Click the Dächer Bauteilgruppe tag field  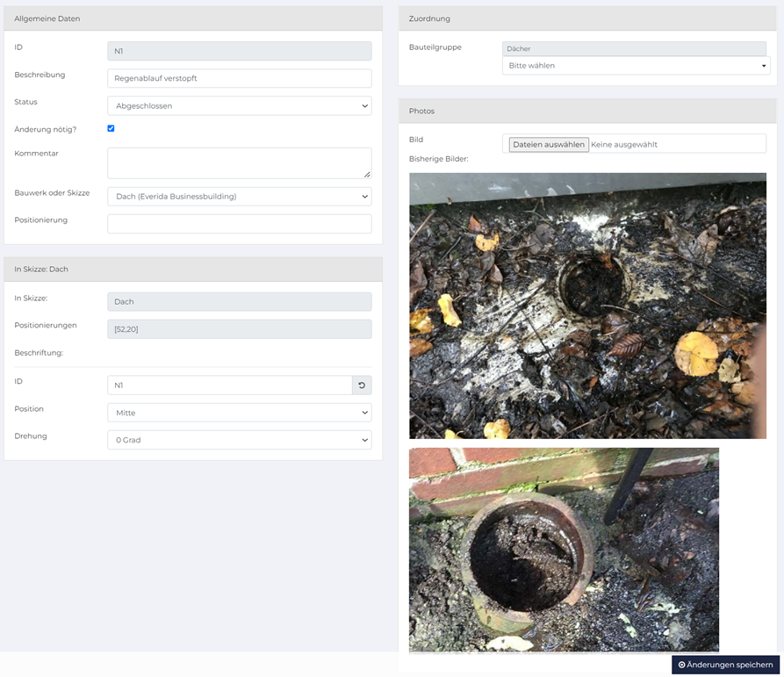634,48
